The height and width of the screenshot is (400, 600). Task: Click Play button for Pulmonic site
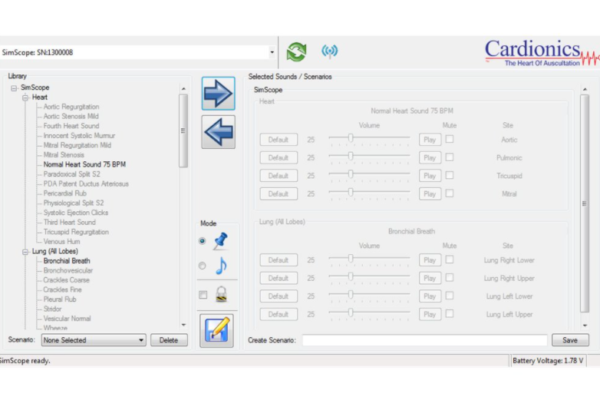[x=429, y=158]
